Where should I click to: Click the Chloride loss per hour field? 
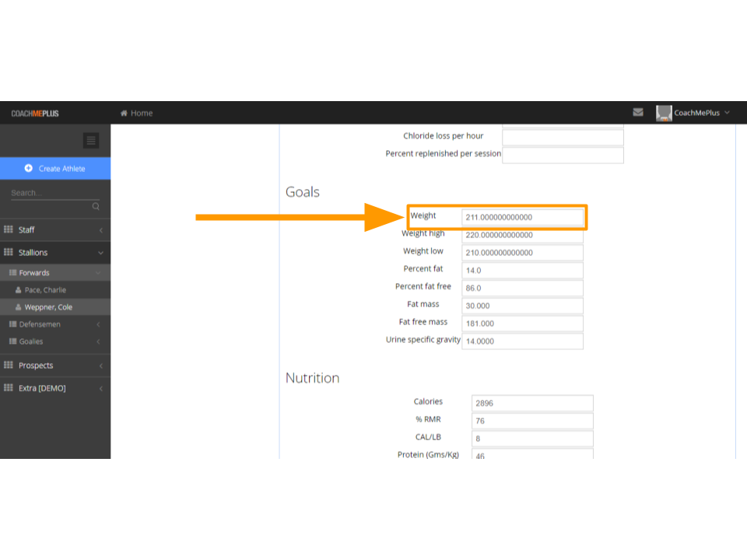[563, 137]
